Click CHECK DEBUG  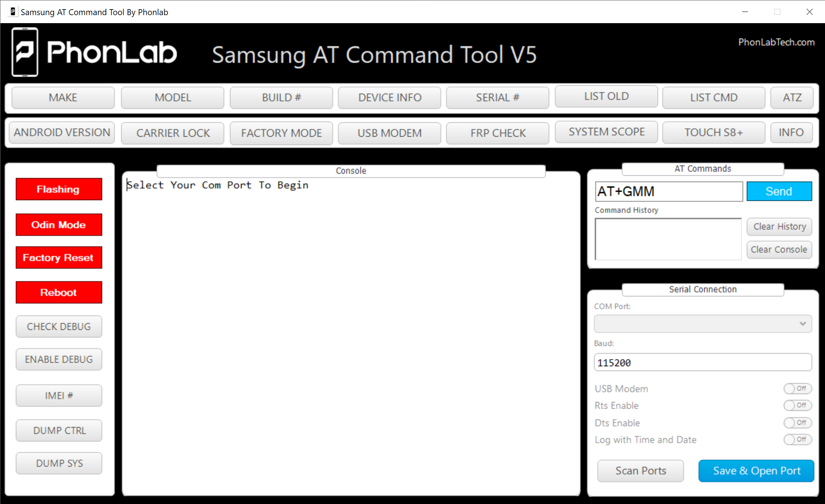coord(59,327)
